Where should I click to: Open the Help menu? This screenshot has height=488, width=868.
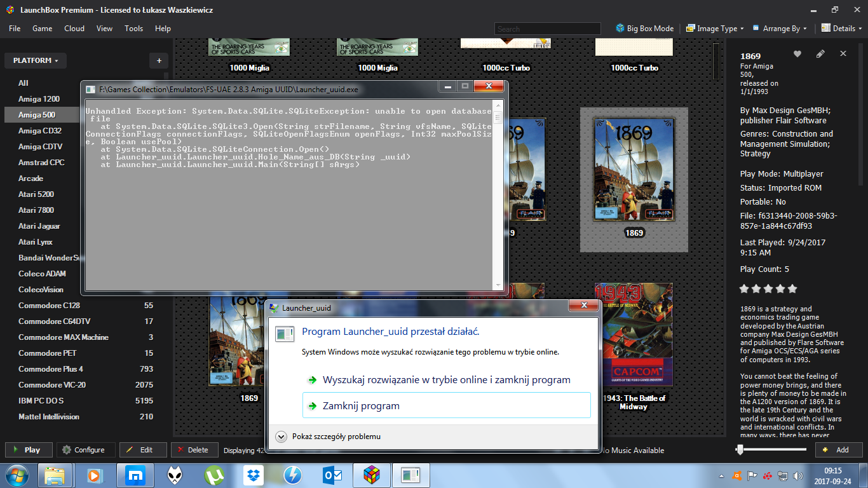point(163,29)
